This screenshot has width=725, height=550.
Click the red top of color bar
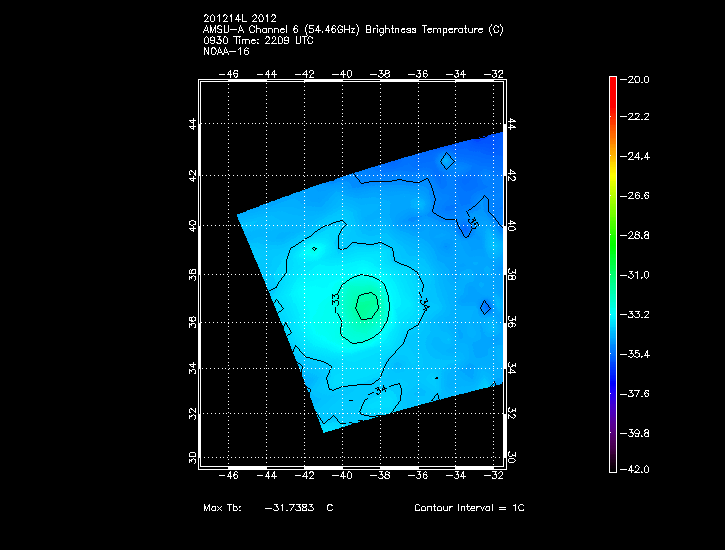pyautogui.click(x=613, y=84)
